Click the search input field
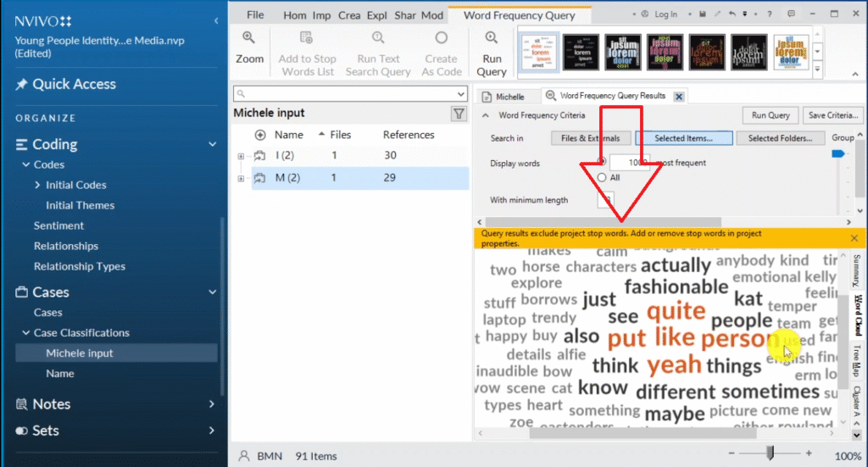 (348, 93)
